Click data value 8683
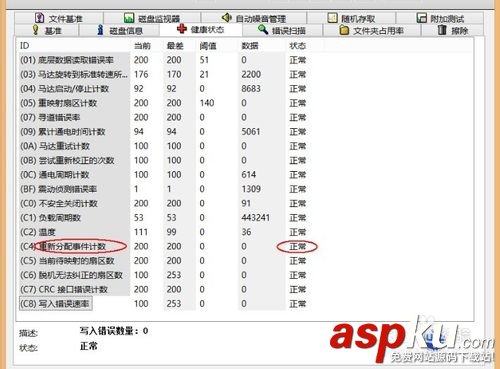This screenshot has width=500, height=369. coord(251,89)
